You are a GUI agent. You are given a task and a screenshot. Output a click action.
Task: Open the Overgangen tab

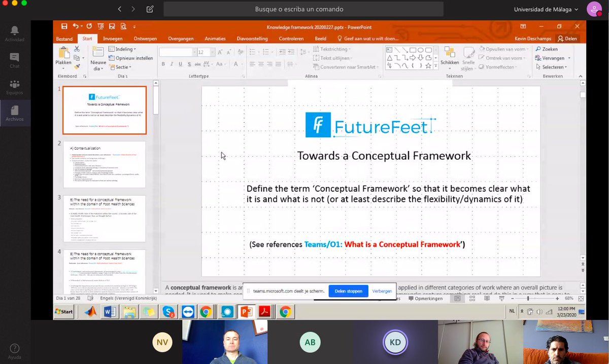181,39
